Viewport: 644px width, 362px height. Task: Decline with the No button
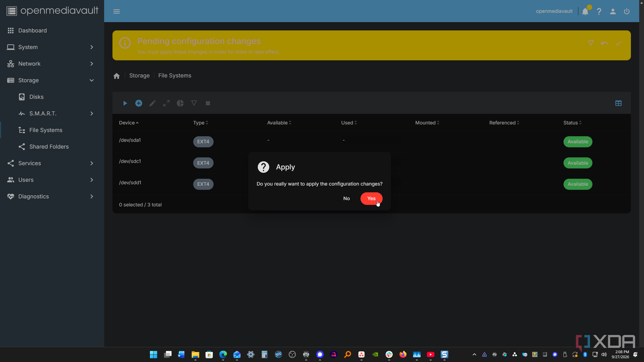click(346, 199)
